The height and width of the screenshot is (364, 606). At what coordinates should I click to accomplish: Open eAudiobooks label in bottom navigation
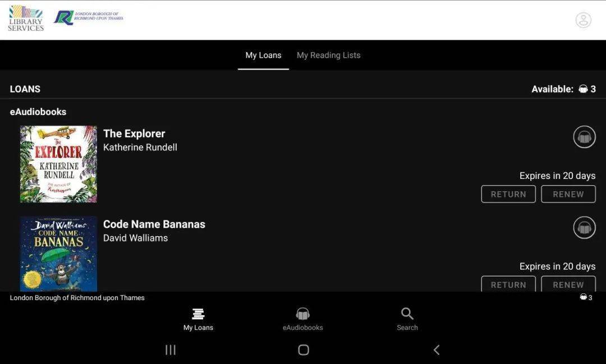tap(302, 328)
